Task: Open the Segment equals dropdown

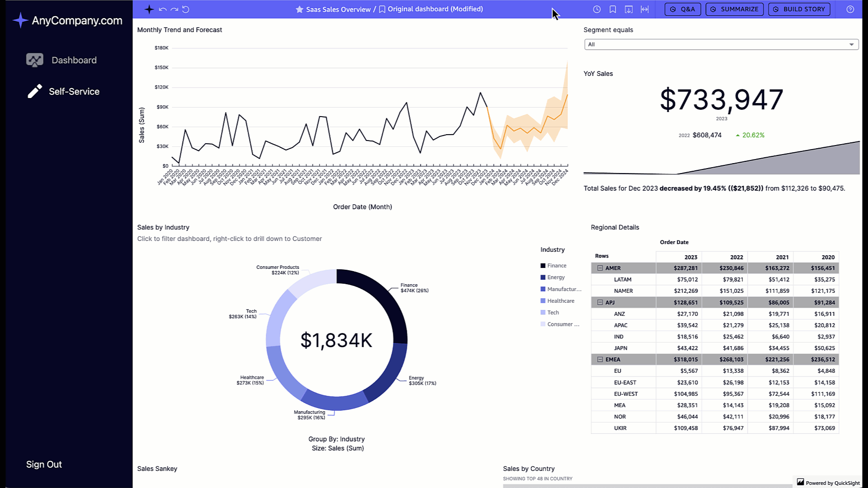Action: point(721,44)
